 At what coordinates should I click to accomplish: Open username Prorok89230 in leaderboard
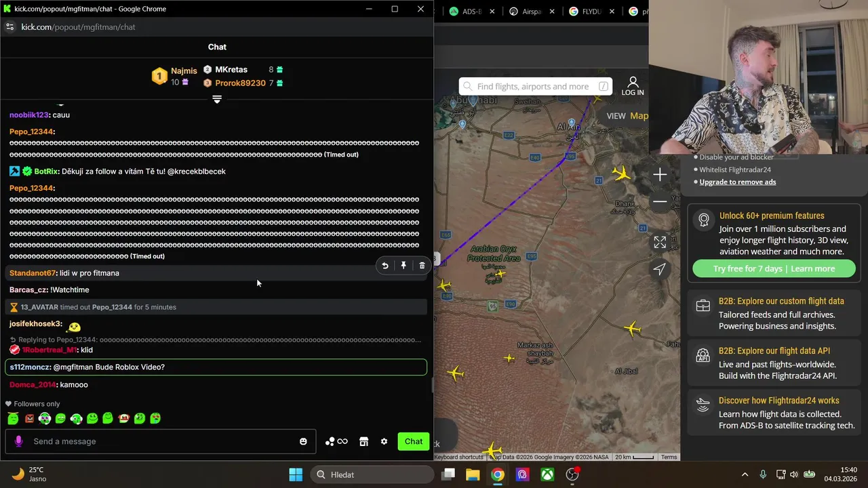point(240,83)
